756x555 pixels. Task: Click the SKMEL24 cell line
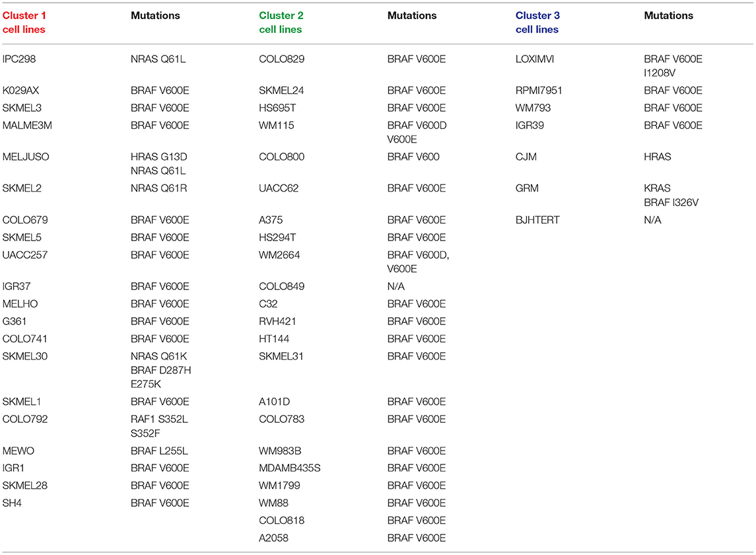[281, 91]
